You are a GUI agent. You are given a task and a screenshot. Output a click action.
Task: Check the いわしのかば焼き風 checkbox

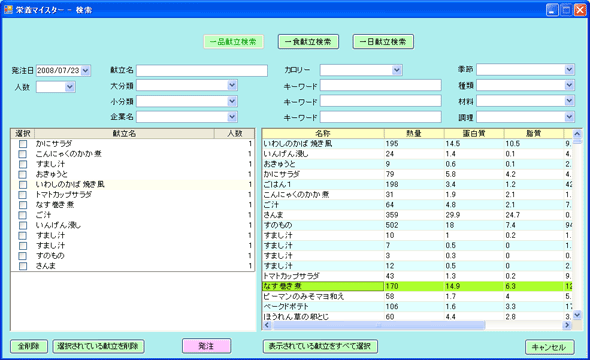coord(23,184)
